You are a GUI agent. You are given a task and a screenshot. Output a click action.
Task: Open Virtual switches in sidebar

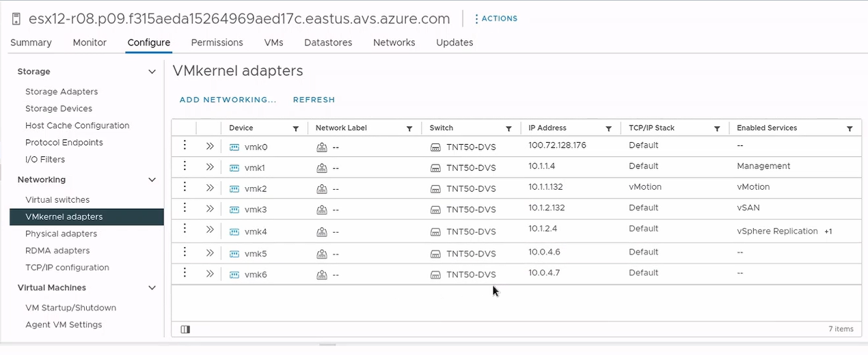tap(57, 200)
